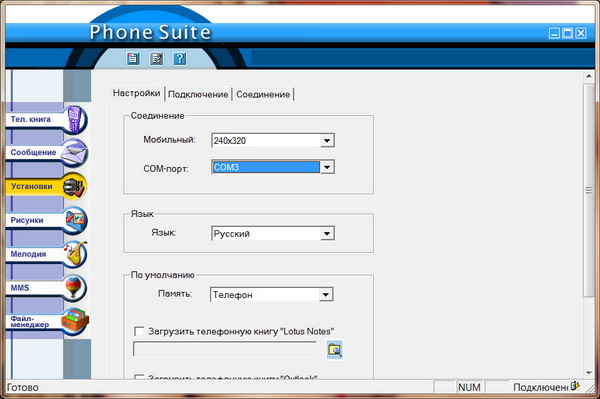Viewport: 600px width, 399px height.
Task: Click the NUM status bar indicator
Action: point(470,387)
